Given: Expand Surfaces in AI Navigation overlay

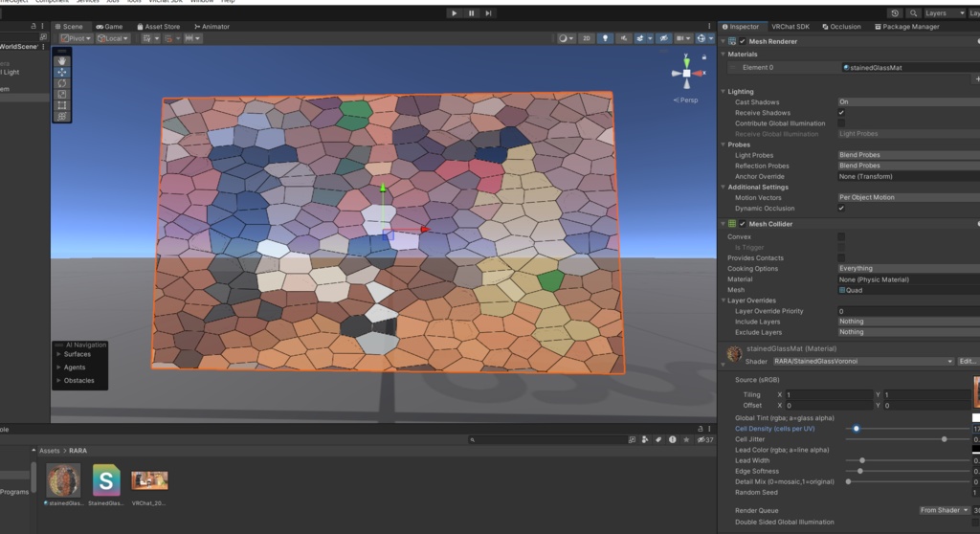Looking at the screenshot, I should coord(59,354).
